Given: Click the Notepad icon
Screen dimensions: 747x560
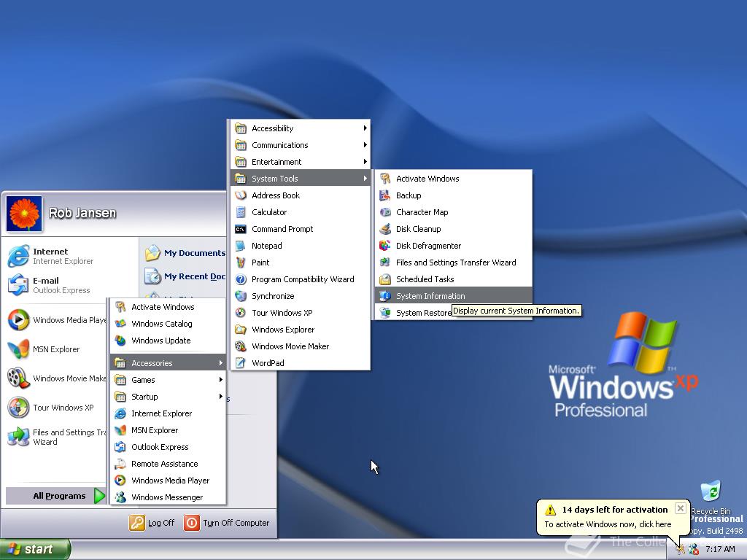Looking at the screenshot, I should 241,246.
